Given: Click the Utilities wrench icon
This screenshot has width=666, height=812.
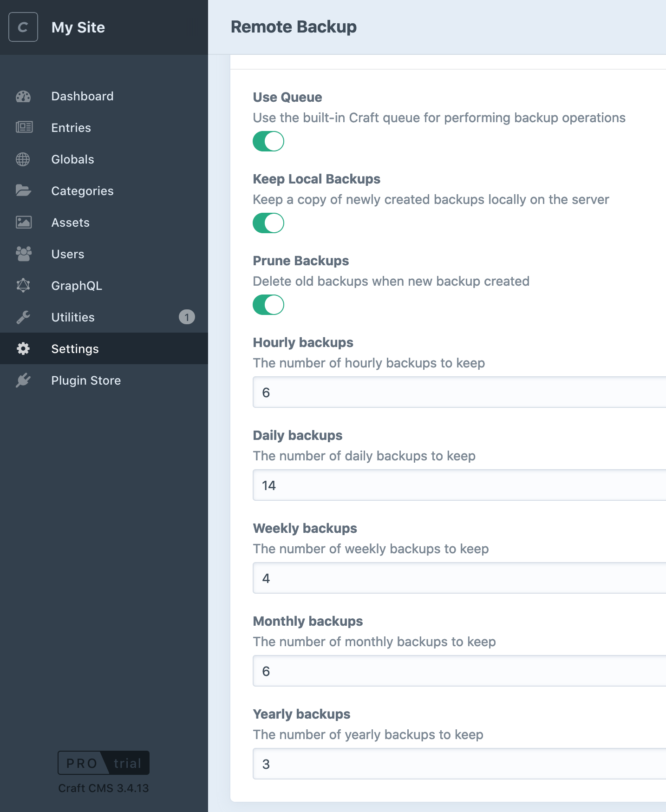Looking at the screenshot, I should [x=23, y=317].
